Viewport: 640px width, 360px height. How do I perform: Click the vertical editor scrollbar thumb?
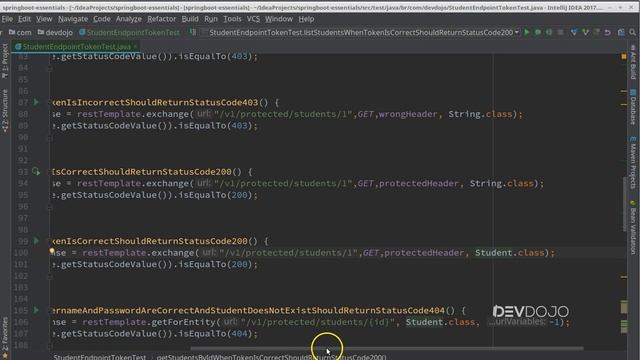pyautogui.click(x=624, y=204)
